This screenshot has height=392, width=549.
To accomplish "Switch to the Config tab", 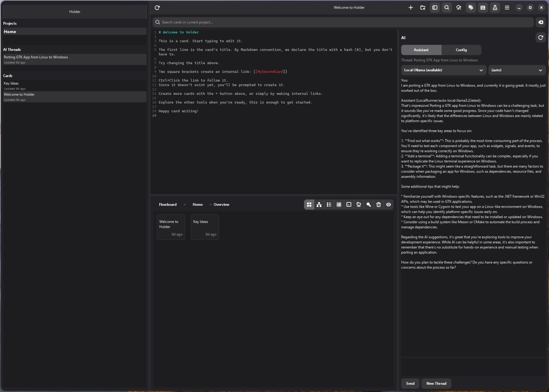I will (461, 50).
